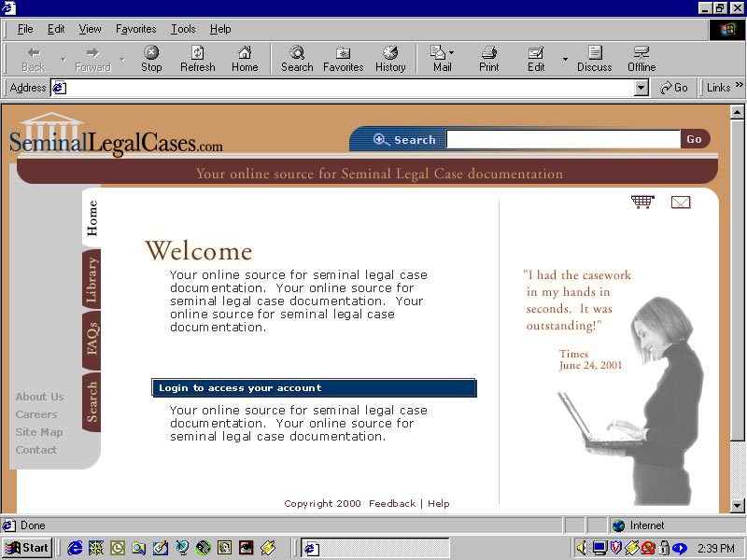Open the History toolbar button
The height and width of the screenshot is (560, 747).
390,59
